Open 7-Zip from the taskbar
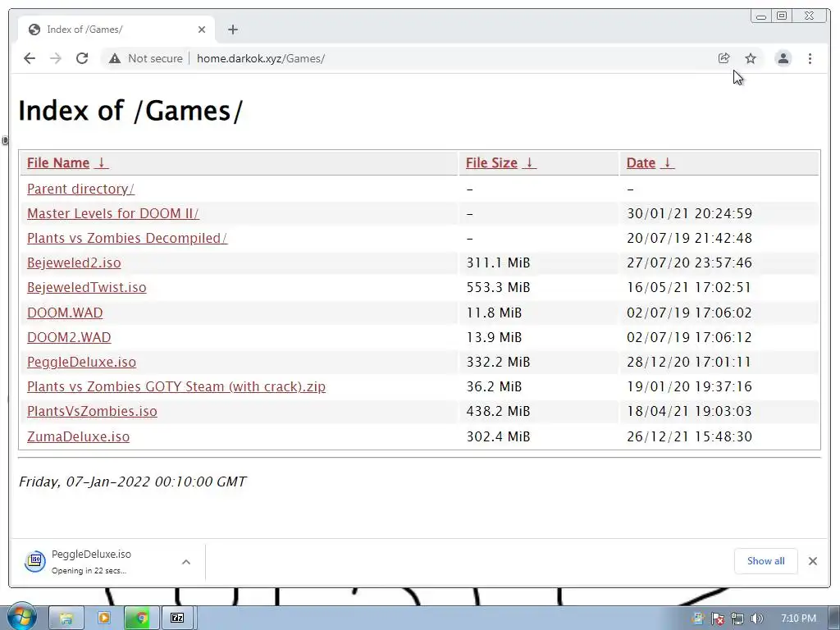840x630 pixels. (177, 619)
